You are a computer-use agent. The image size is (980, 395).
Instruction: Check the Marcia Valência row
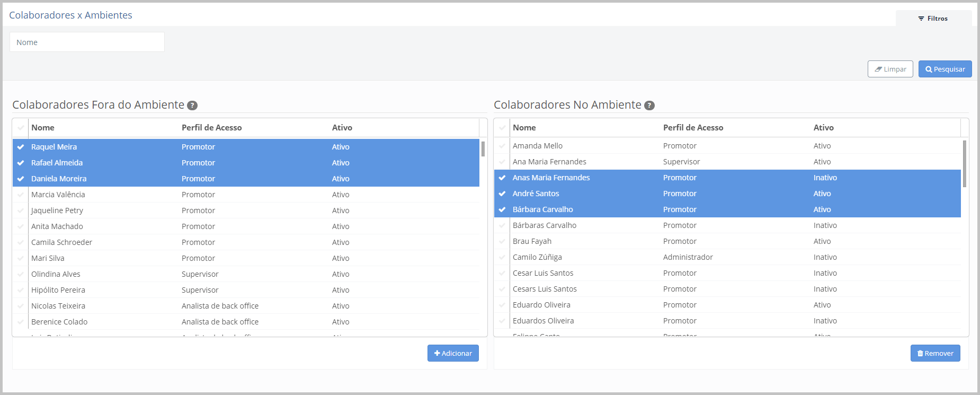(x=21, y=195)
